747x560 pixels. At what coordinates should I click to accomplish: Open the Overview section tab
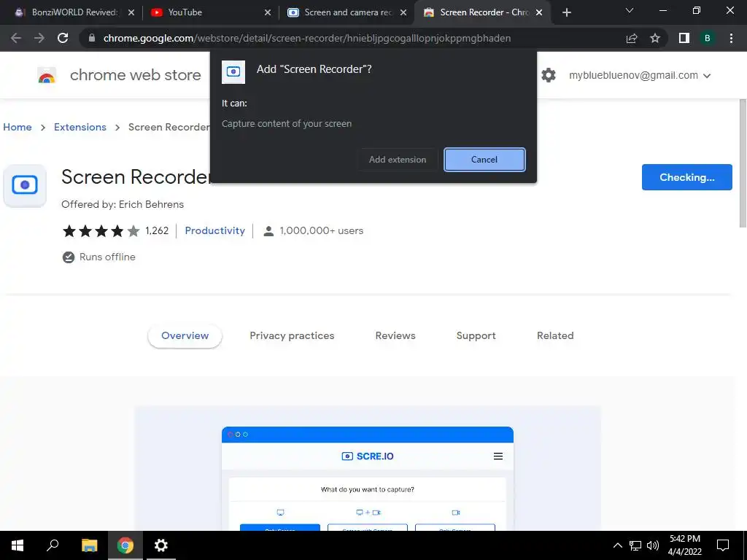(185, 335)
